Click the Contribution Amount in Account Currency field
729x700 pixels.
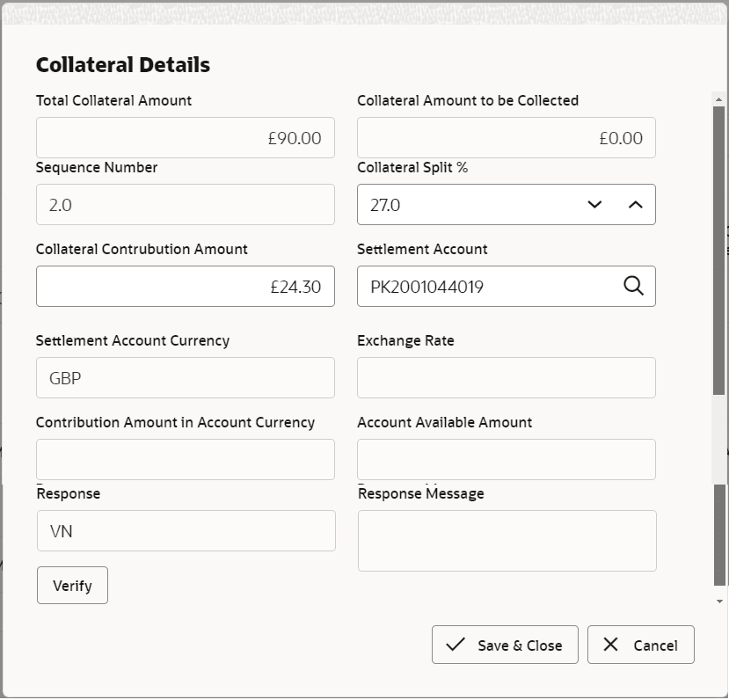click(x=186, y=459)
